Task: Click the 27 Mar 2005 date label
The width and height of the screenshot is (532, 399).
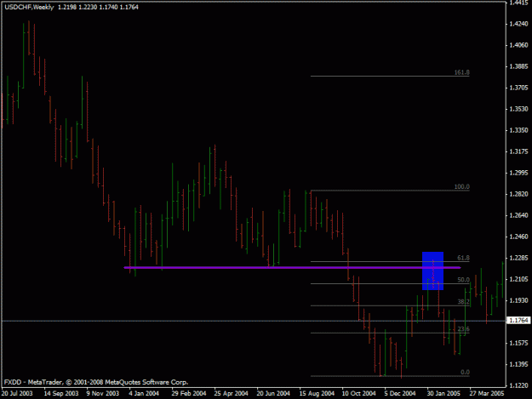Action: pos(487,393)
